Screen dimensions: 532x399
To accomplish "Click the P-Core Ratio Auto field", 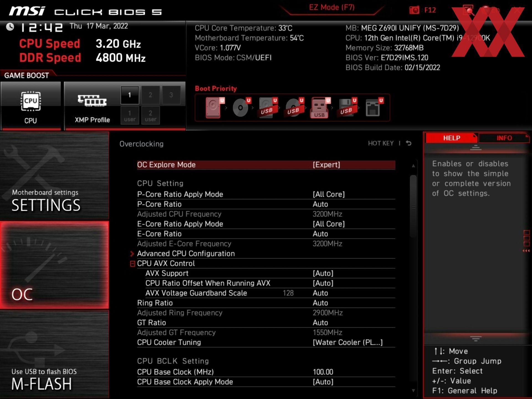I will pos(266,204).
